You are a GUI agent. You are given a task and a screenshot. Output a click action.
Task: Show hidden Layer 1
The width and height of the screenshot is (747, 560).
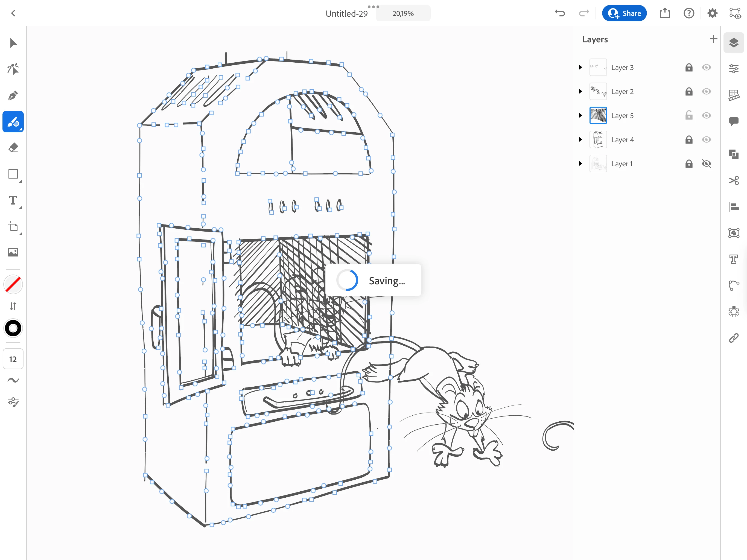pyautogui.click(x=706, y=164)
